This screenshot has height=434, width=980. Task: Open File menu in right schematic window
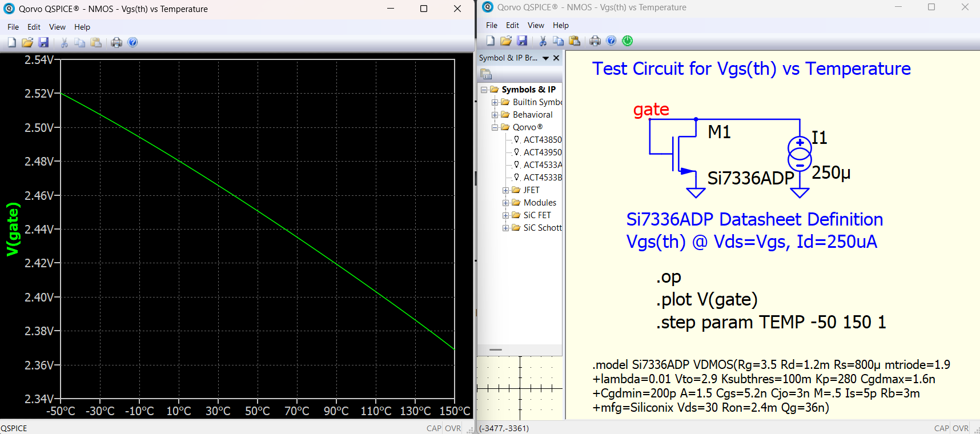(492, 25)
